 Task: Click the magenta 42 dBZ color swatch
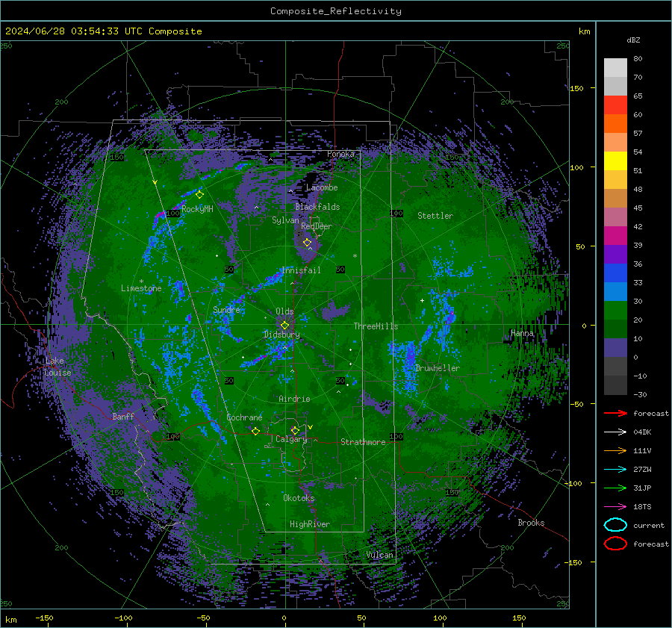click(615, 235)
